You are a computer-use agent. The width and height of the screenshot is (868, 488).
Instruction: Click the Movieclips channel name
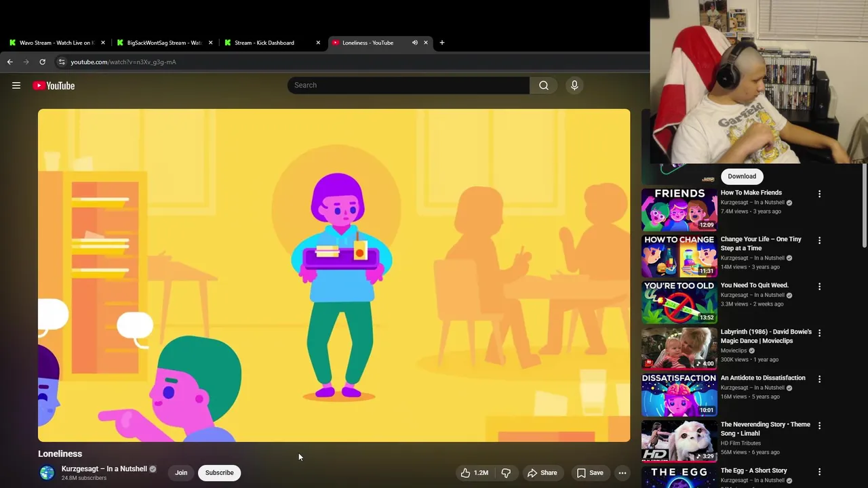tap(734, 350)
